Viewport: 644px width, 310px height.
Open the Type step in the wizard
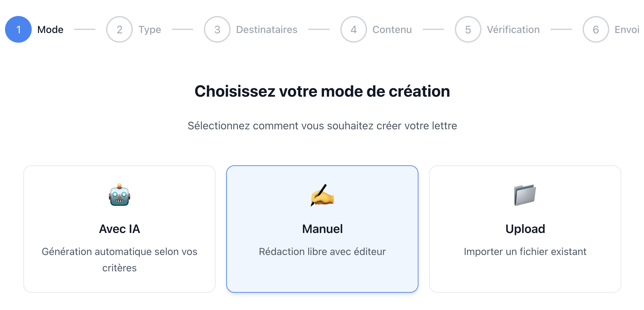(149, 29)
